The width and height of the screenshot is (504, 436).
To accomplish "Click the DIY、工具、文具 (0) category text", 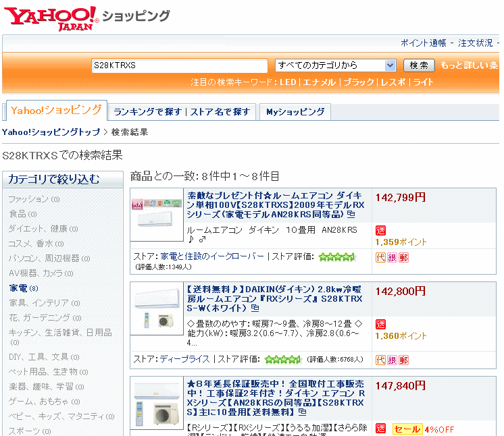I will 44,357.
